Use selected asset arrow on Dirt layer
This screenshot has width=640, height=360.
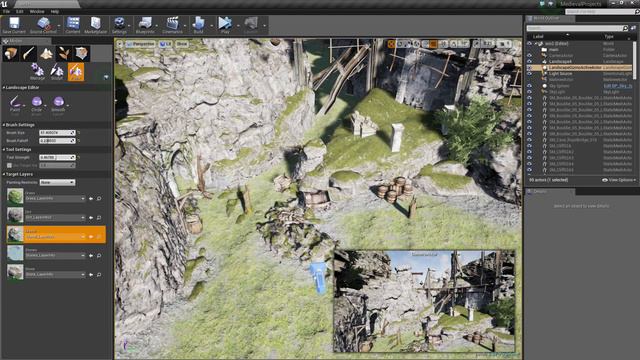(x=91, y=218)
